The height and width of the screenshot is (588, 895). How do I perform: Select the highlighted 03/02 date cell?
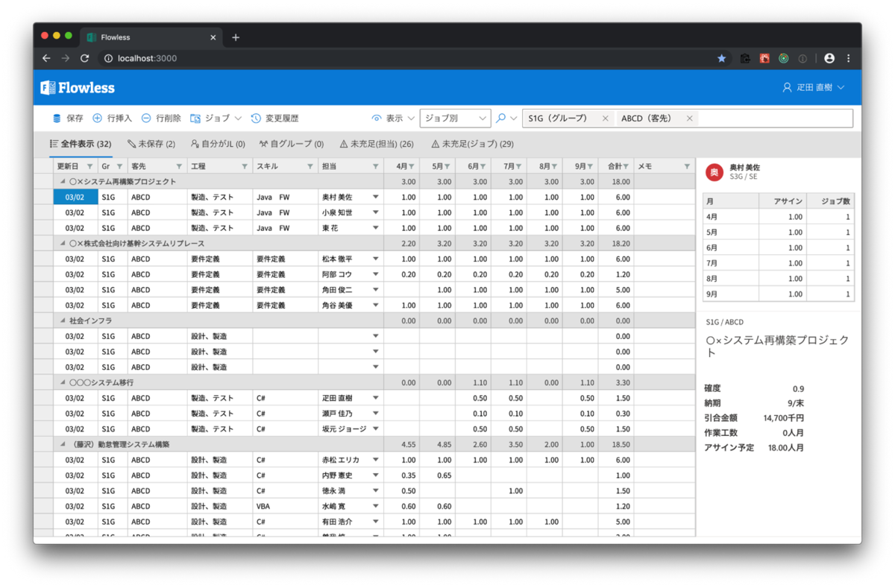click(75, 197)
